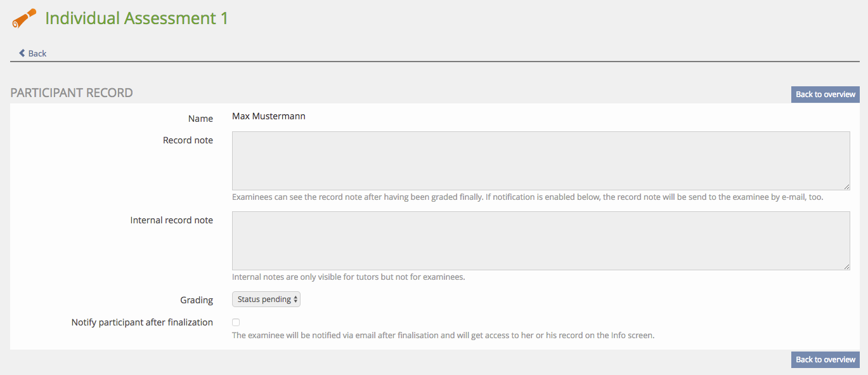Click the help text about internal notes visibility
868x375 pixels.
point(349,277)
